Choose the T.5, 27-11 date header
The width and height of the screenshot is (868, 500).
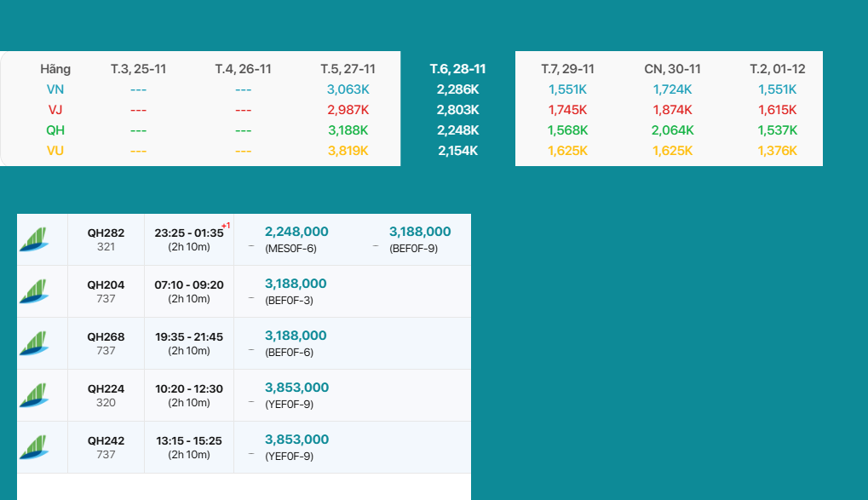tap(348, 69)
